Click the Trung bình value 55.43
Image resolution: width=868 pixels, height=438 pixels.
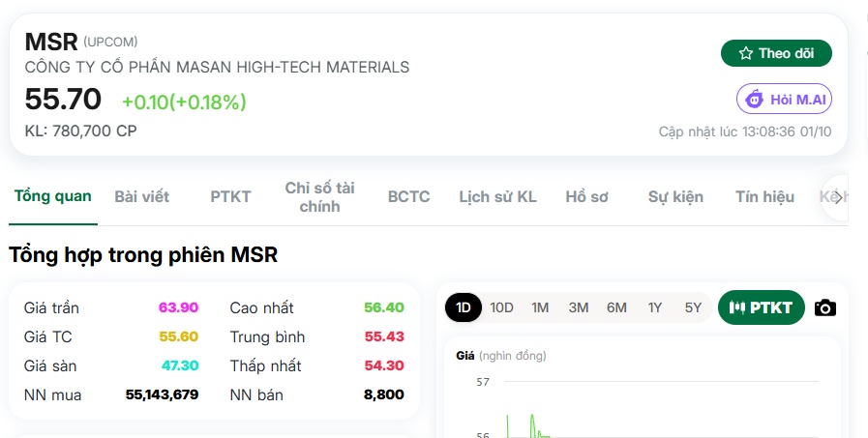(384, 336)
